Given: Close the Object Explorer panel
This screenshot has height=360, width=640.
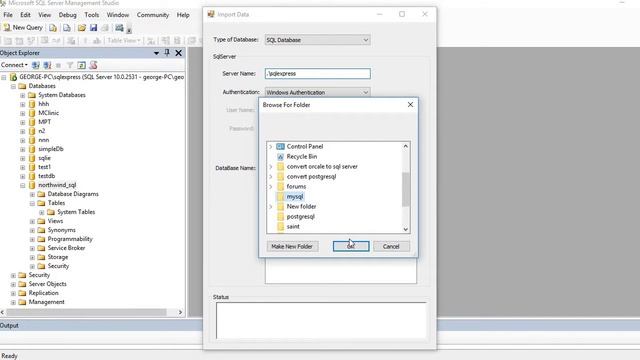Looking at the screenshot, I should coord(178,53).
